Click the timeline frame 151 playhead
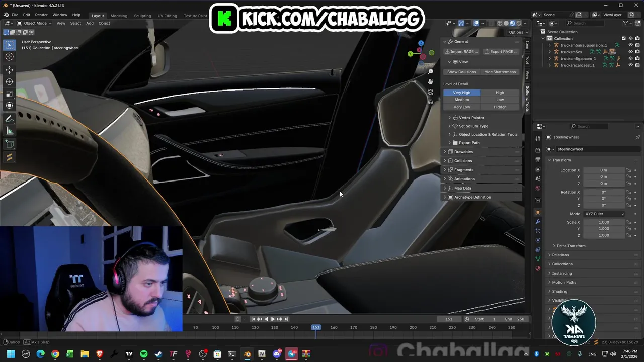This screenshot has height=362, width=644. click(315, 327)
